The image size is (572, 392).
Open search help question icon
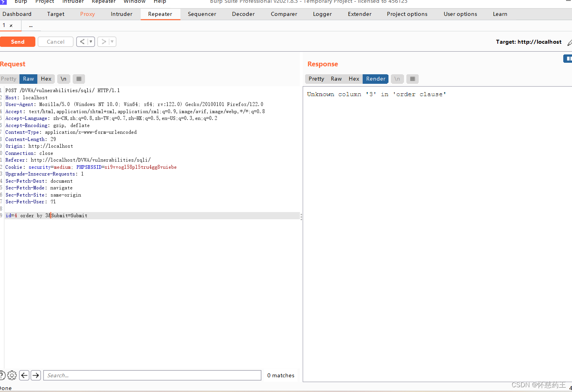click(2, 375)
